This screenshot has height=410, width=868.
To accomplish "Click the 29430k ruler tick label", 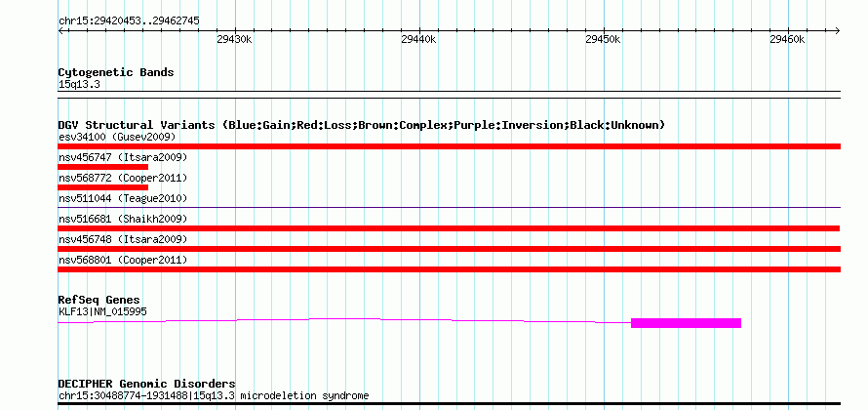I will pyautogui.click(x=234, y=39).
